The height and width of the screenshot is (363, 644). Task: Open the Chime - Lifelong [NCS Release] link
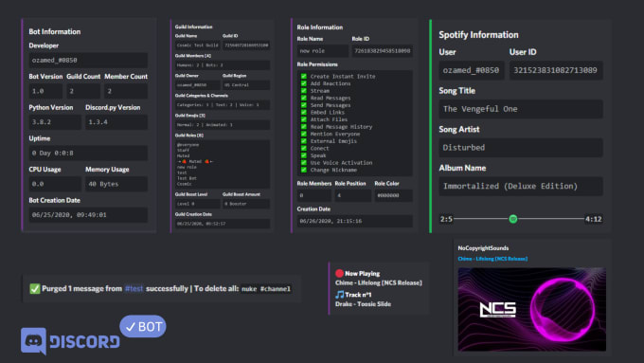click(492, 259)
